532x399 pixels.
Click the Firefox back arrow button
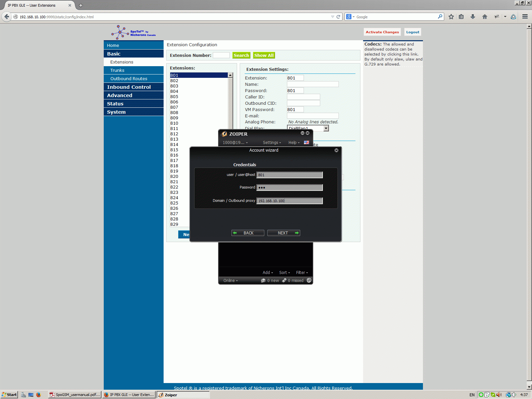click(x=7, y=17)
